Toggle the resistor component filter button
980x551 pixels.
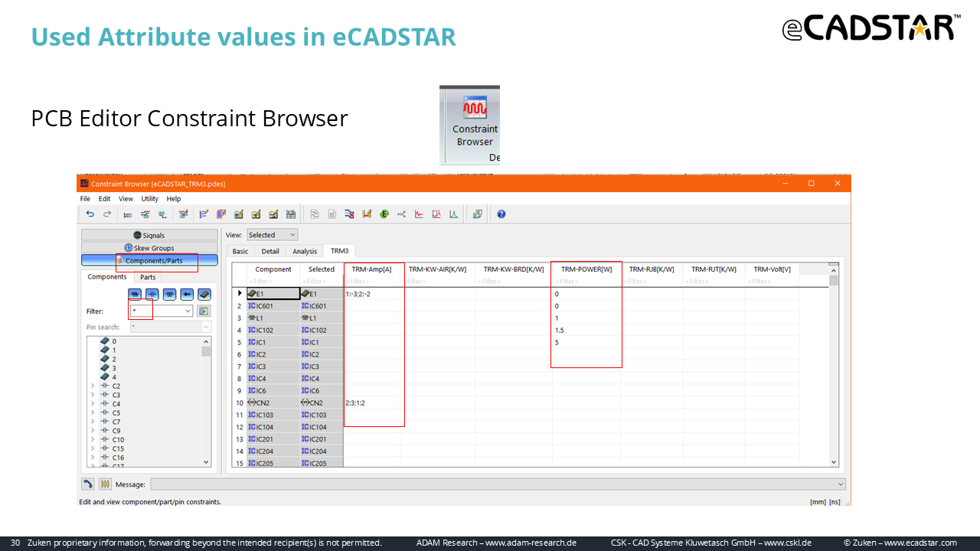[135, 294]
